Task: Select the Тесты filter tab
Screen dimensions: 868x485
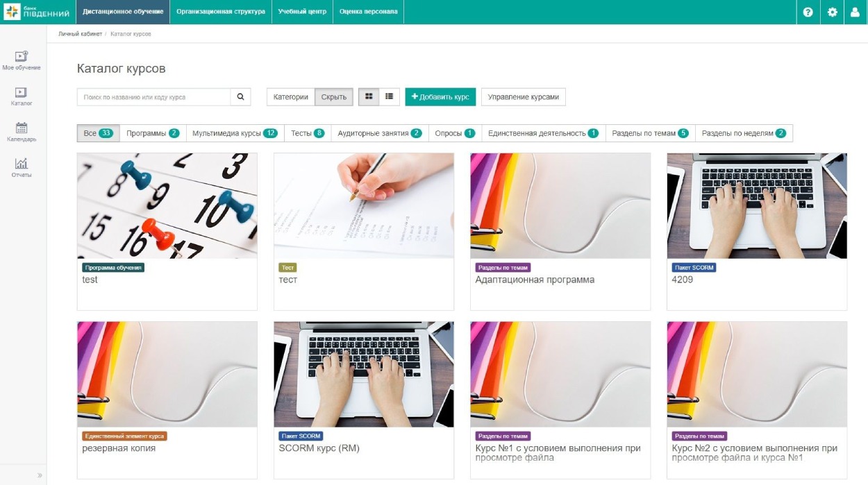Action: coord(308,133)
